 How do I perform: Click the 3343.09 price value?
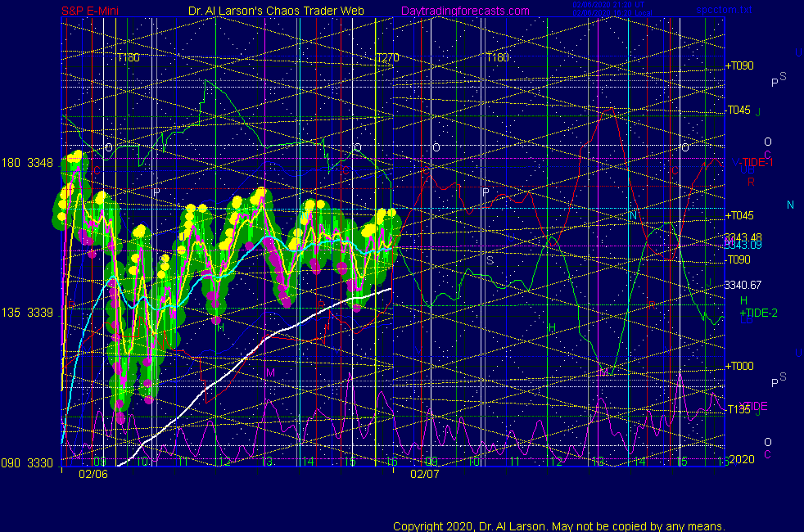click(x=743, y=245)
